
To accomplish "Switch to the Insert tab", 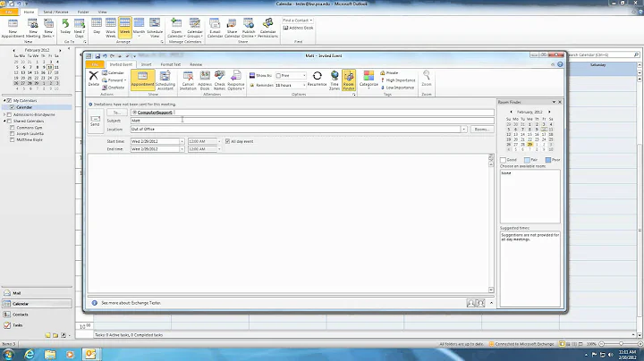I will tap(146, 64).
